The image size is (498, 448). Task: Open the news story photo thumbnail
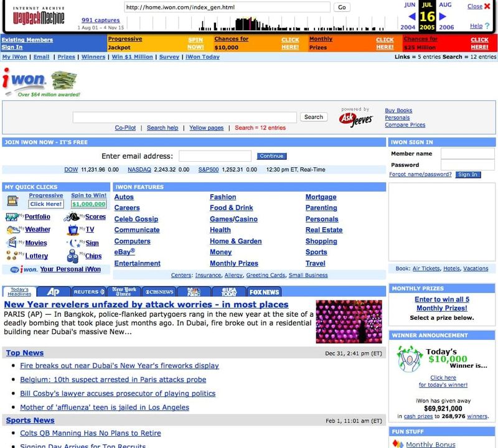[x=349, y=322]
